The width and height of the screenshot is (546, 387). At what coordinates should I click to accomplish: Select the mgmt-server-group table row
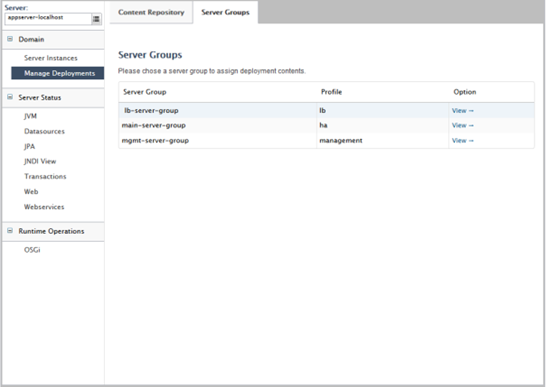(326, 140)
